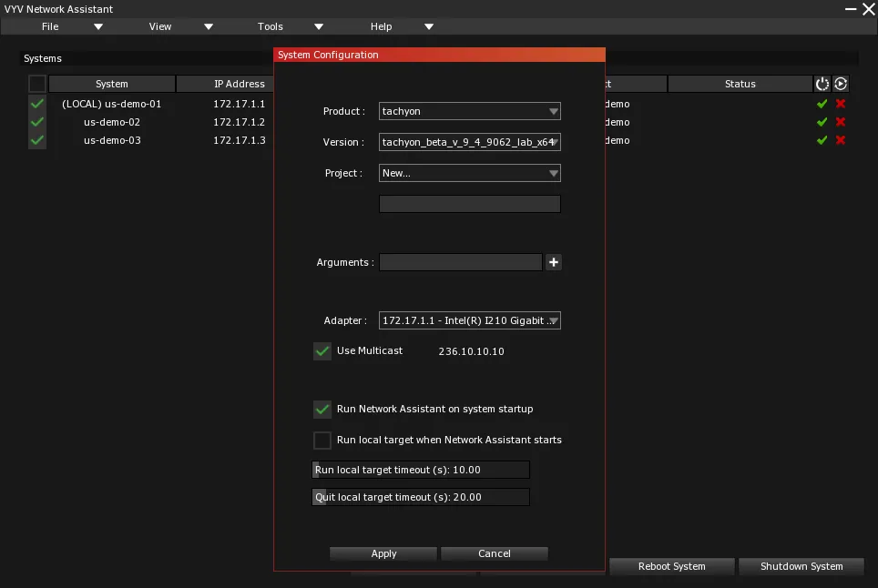
Task: Uncheck the us-demo-02 system checkbox
Action: click(37, 122)
